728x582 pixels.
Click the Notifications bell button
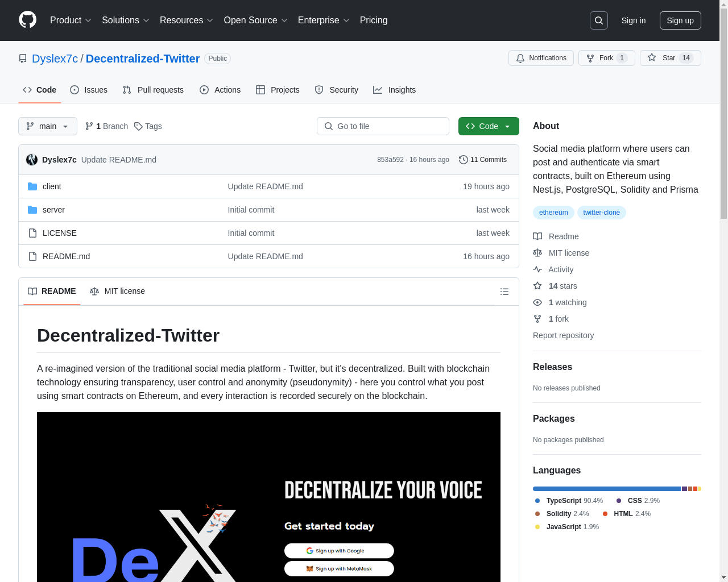(541, 58)
